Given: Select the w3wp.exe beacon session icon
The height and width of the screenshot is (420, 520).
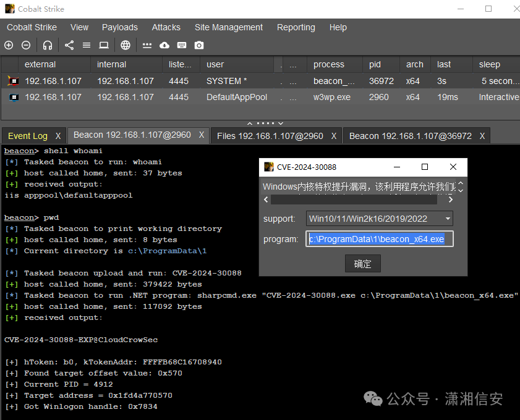Looking at the screenshot, I should pos(14,98).
